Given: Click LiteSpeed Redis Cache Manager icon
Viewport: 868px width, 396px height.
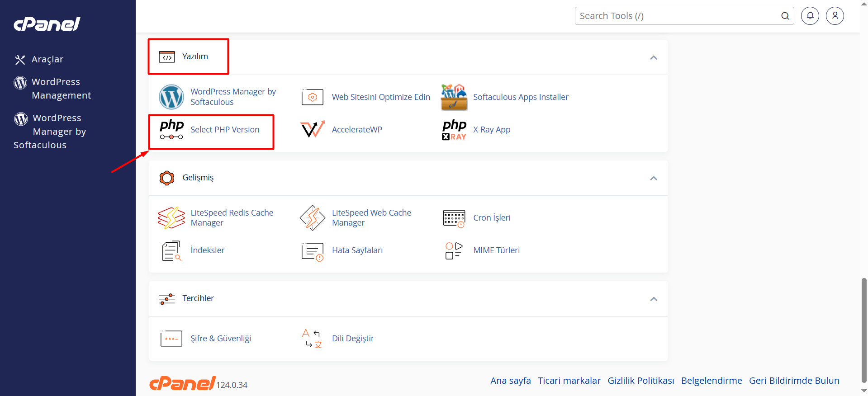Looking at the screenshot, I should click(x=171, y=218).
